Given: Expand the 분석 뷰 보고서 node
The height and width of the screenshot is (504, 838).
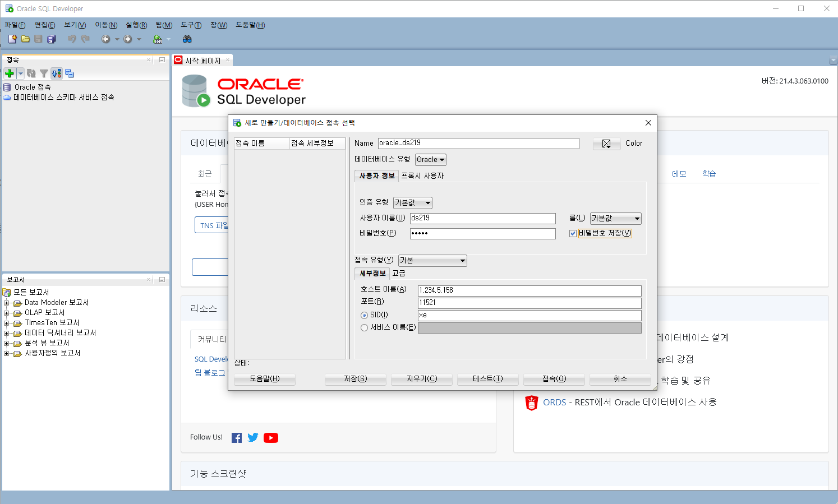Looking at the screenshot, I should point(7,343).
